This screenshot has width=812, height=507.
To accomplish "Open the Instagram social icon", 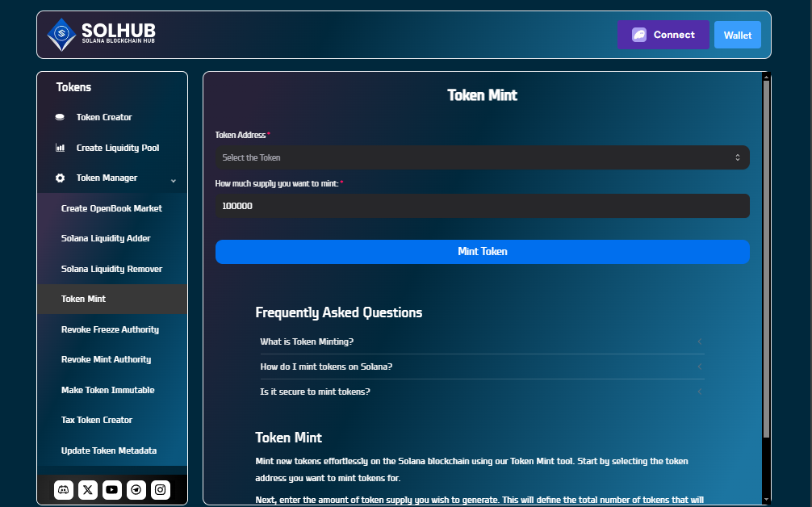I will pos(161,489).
